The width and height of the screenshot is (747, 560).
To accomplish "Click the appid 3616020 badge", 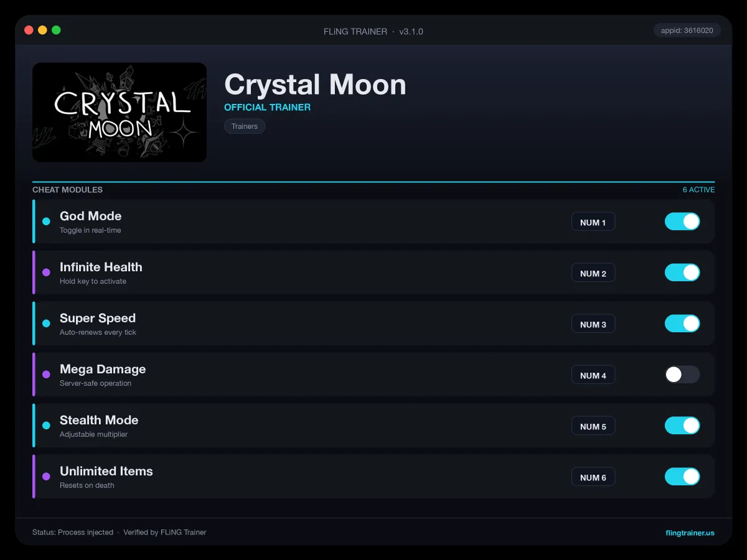I will click(687, 30).
